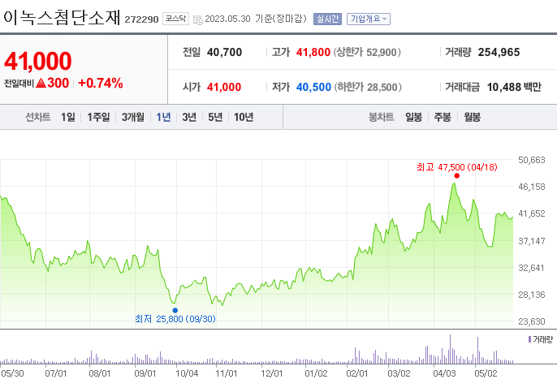Click the 10/04 date axis label
The image size is (557, 392).
point(187,373)
